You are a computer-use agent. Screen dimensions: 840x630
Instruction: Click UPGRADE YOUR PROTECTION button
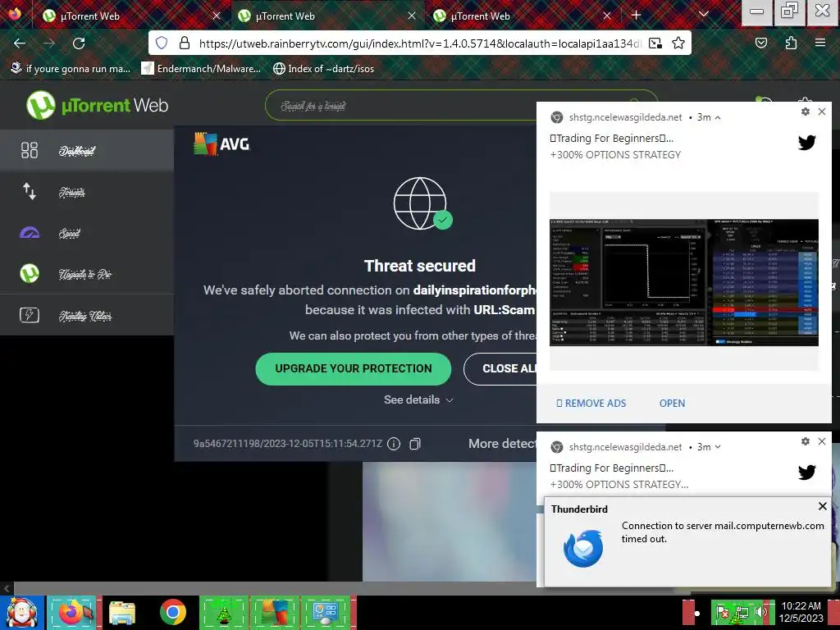pyautogui.click(x=353, y=368)
